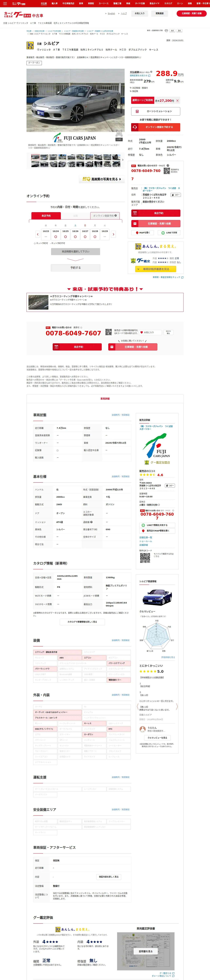Click the コピー button in the 販売店詳細 panel
This screenshot has width=210, height=980.
click(x=170, y=485)
